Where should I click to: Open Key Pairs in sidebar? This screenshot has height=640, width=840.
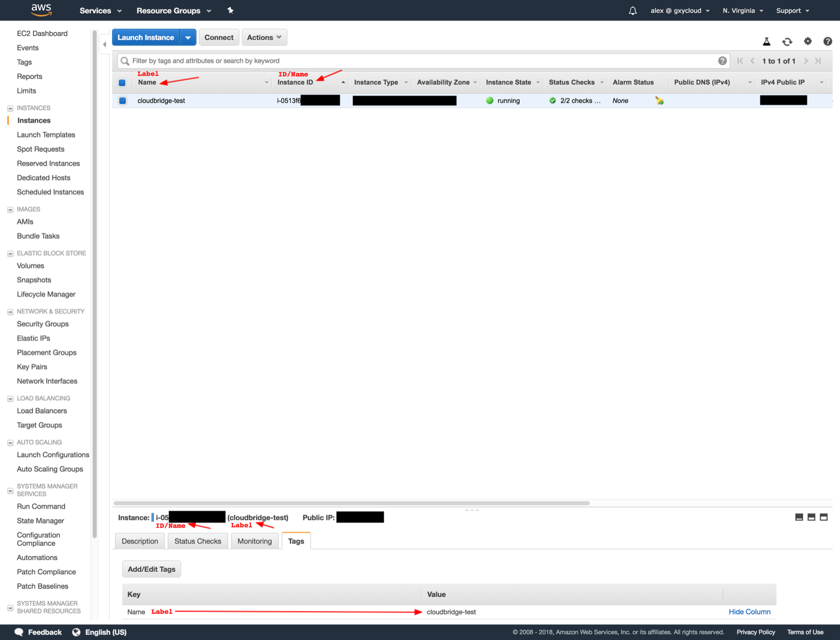32,367
